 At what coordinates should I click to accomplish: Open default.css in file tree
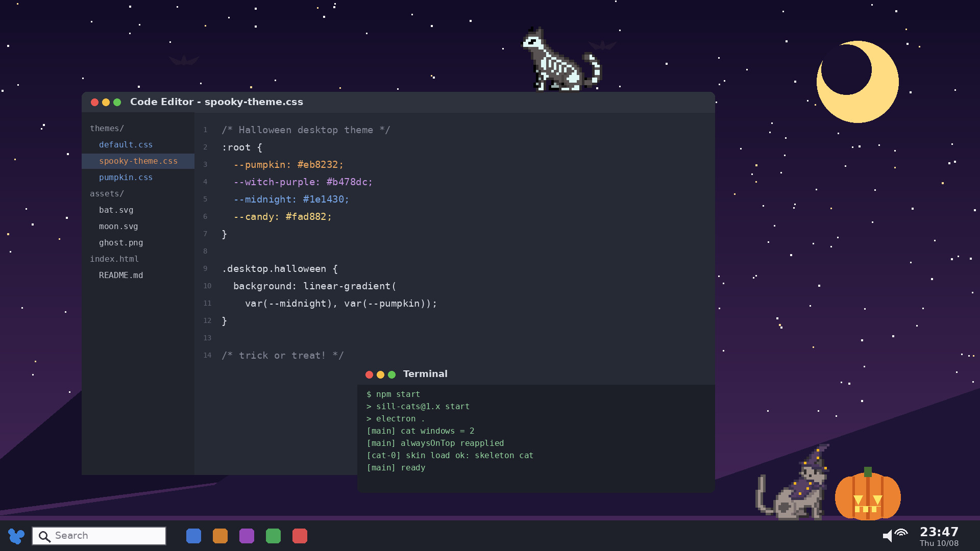tap(126, 145)
